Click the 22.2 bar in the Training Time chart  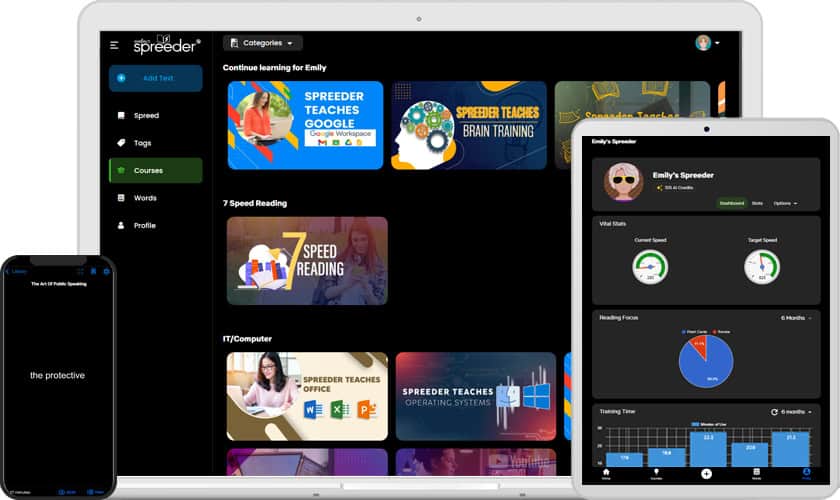pos(708,450)
